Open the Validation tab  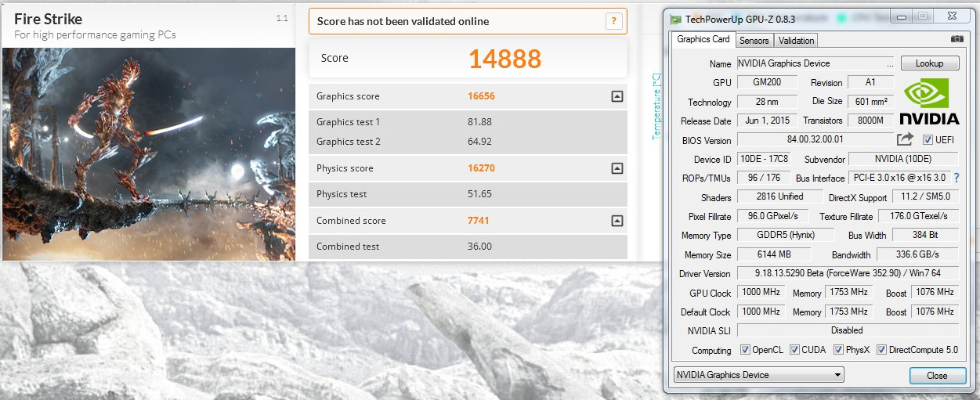coord(797,40)
